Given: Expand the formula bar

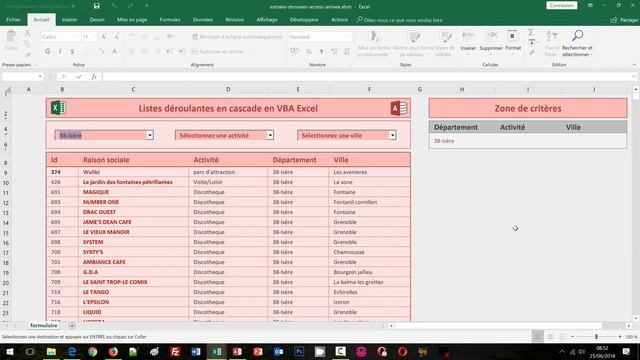Looking at the screenshot, I should coord(634,76).
